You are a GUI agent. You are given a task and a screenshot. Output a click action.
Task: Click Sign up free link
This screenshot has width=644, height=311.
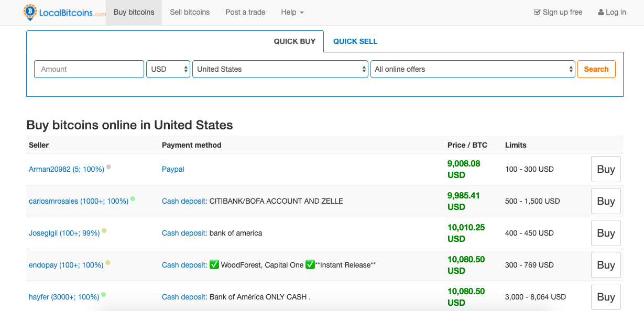558,12
